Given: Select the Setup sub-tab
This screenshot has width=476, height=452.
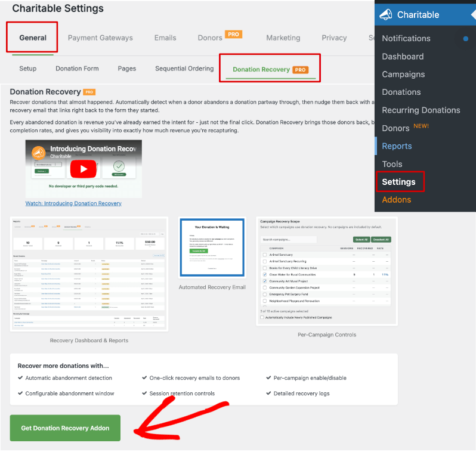Looking at the screenshot, I should click(x=28, y=69).
